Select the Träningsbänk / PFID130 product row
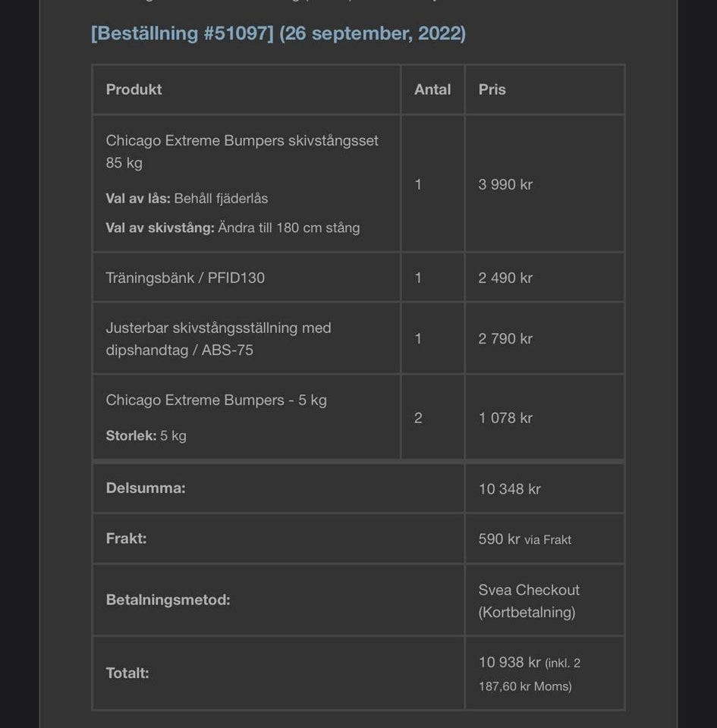This screenshot has height=728, width=717. (x=185, y=278)
